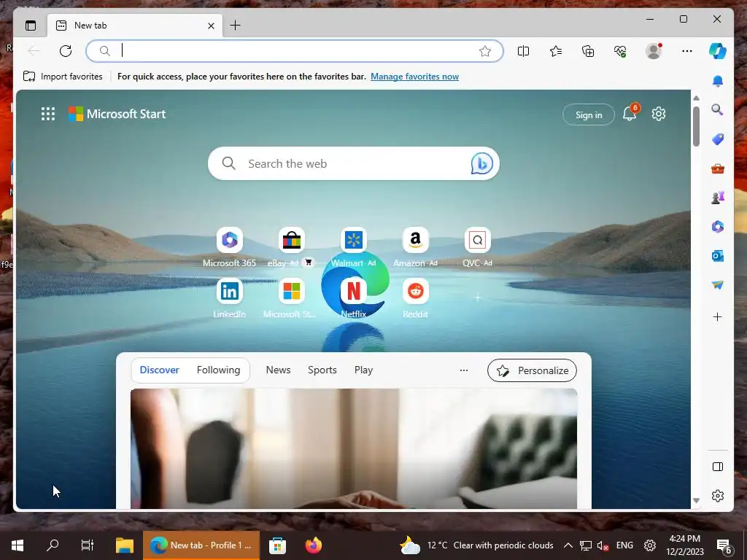Open page settings gear icon

(x=659, y=114)
